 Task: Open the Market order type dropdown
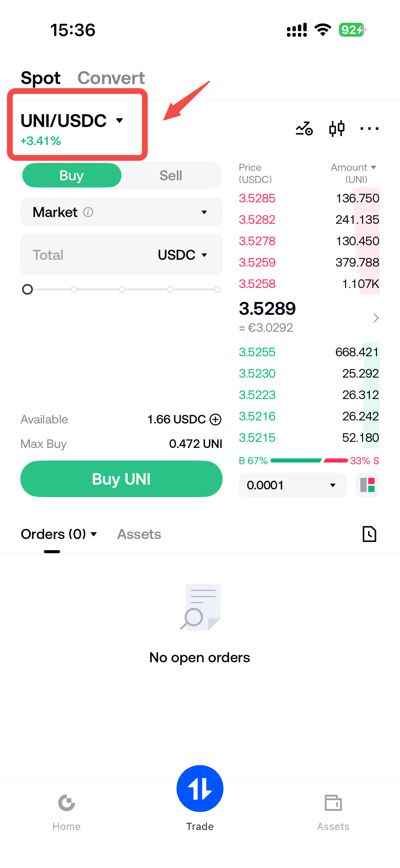click(x=121, y=212)
